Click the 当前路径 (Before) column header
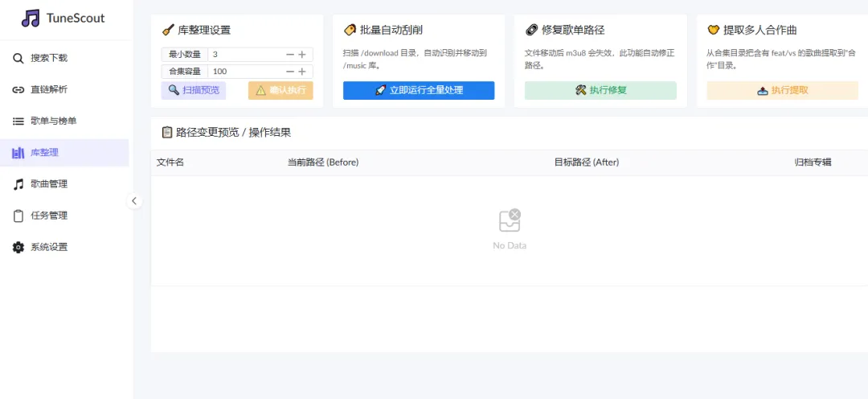 [x=323, y=162]
